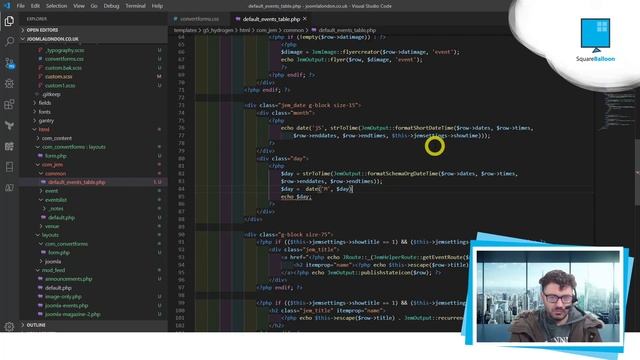Place cursor on 'echo $day;' line

click(x=296, y=197)
